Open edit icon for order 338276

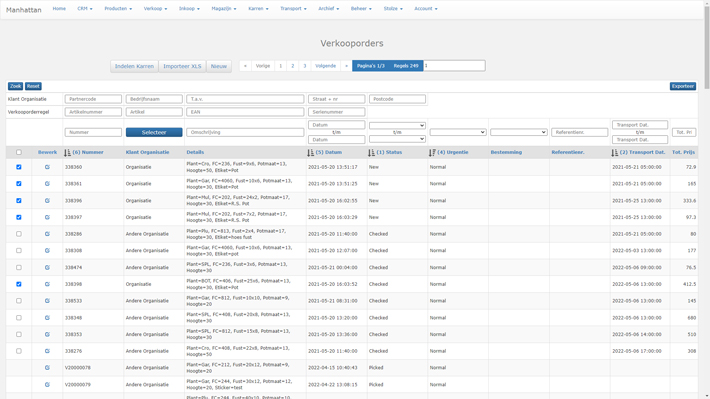(x=47, y=351)
